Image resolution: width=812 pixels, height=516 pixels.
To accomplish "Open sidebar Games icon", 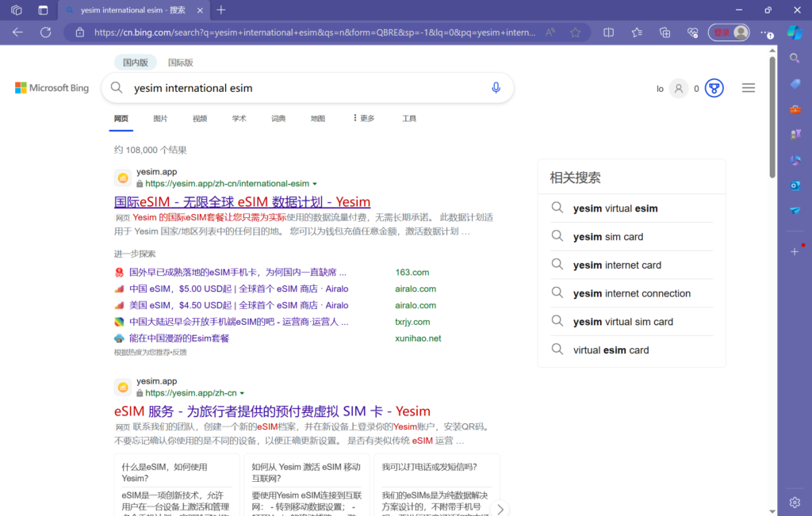I will [795, 135].
